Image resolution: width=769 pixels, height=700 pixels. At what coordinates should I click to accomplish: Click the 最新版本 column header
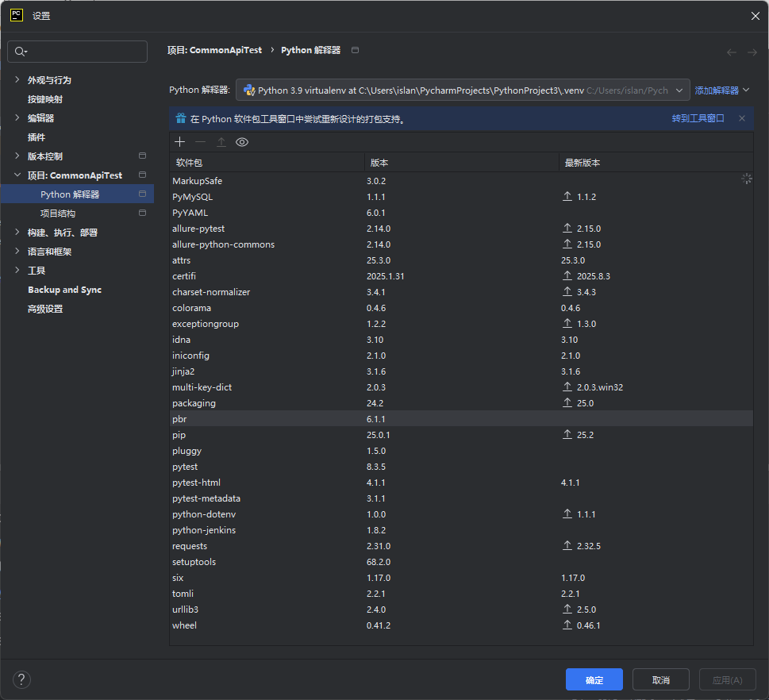pos(656,163)
